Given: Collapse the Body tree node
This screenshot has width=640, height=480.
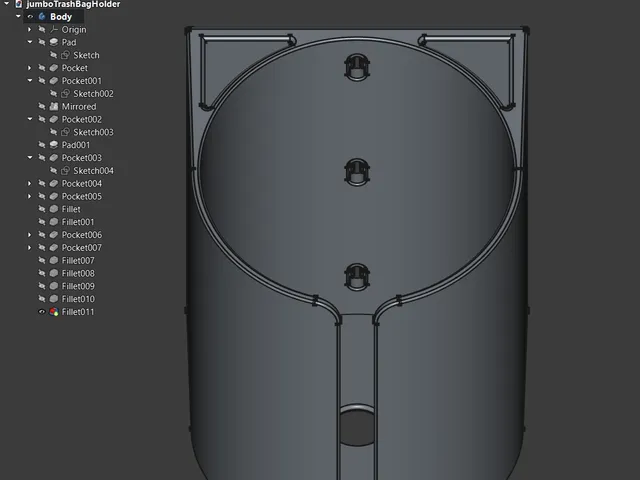Looking at the screenshot, I should pyautogui.click(x=18, y=16).
